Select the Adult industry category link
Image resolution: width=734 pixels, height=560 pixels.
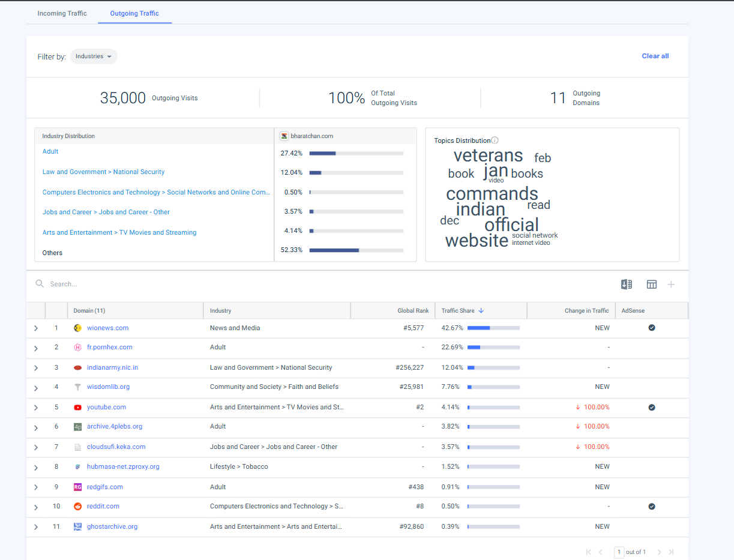point(50,152)
